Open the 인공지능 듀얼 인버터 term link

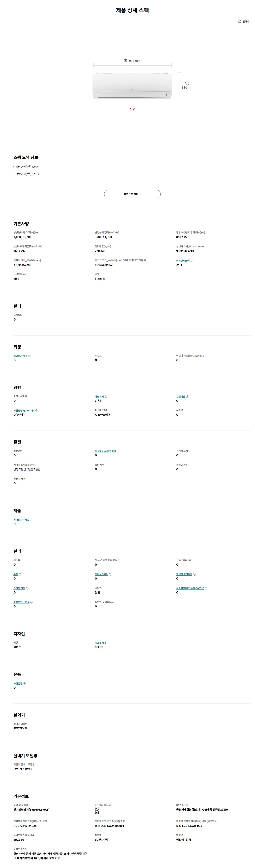tap(105, 451)
